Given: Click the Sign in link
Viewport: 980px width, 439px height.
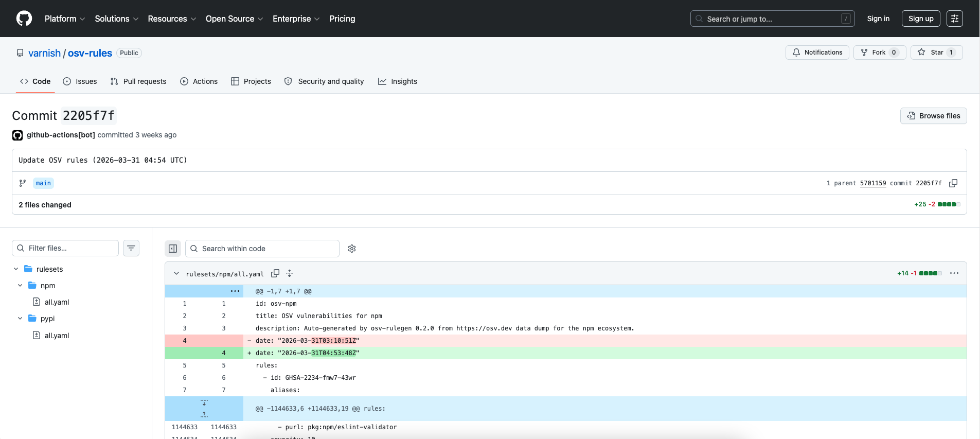Looking at the screenshot, I should pyautogui.click(x=878, y=19).
